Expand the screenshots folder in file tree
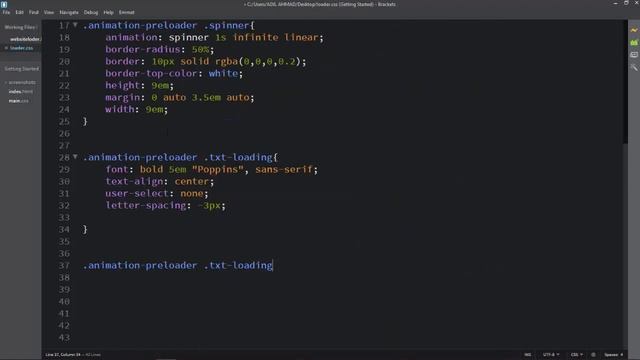This screenshot has width=640, height=360. click(21, 82)
